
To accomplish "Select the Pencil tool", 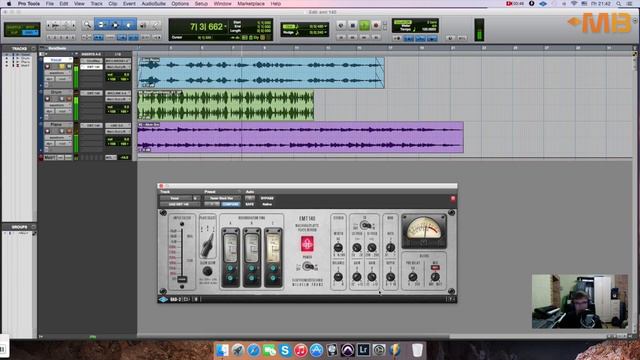I will pos(156,25).
